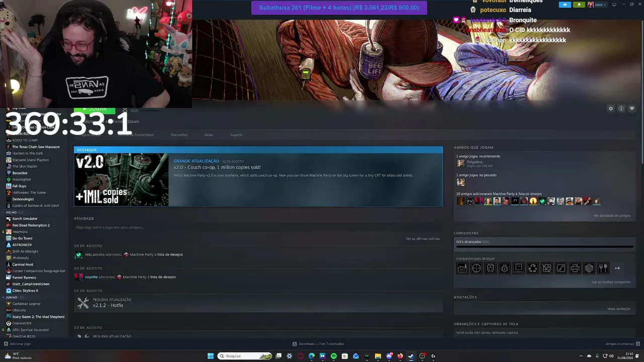Click the recycle achievement icon

532,268
